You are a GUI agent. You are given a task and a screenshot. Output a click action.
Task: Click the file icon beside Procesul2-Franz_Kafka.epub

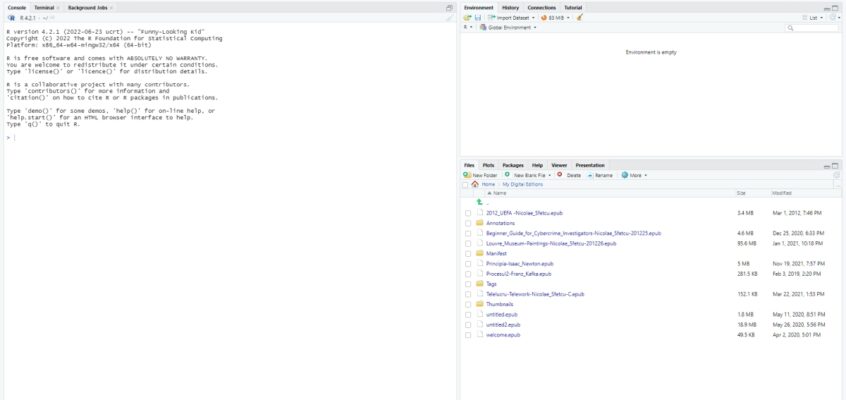pyautogui.click(x=479, y=274)
